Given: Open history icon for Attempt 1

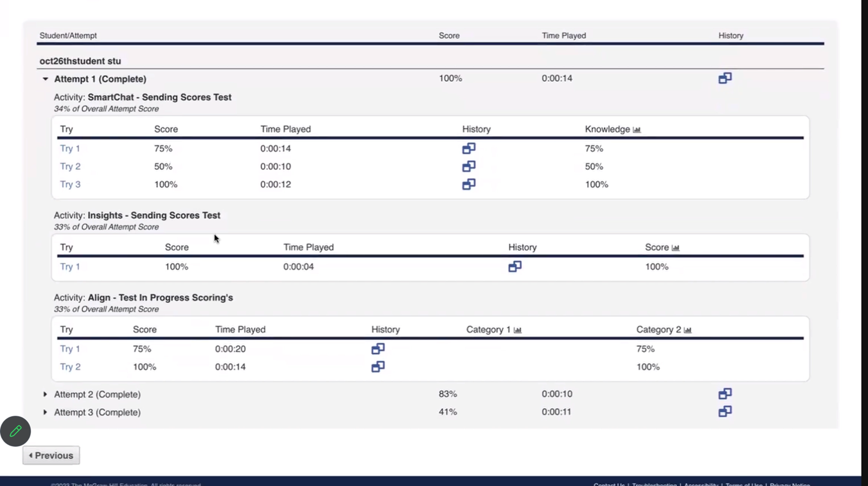Looking at the screenshot, I should (725, 78).
